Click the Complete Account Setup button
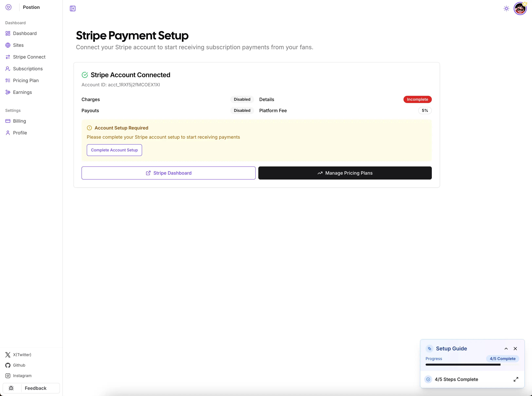The image size is (532, 396). (x=114, y=150)
